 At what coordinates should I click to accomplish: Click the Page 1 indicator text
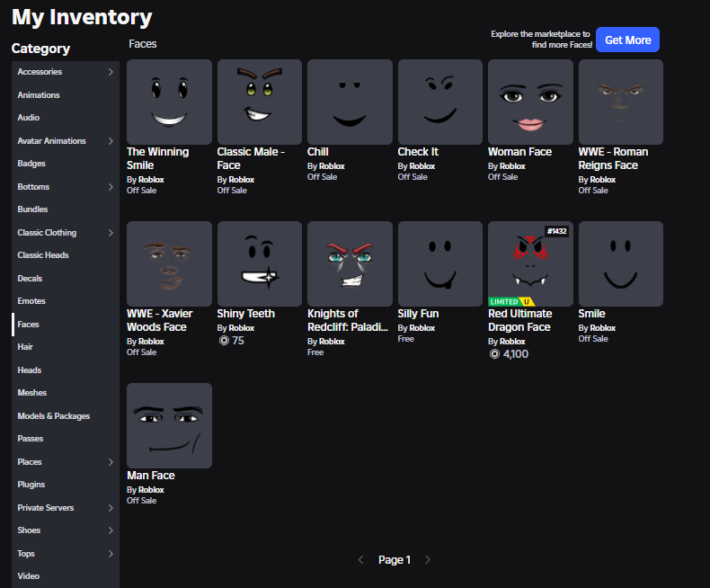click(x=395, y=560)
